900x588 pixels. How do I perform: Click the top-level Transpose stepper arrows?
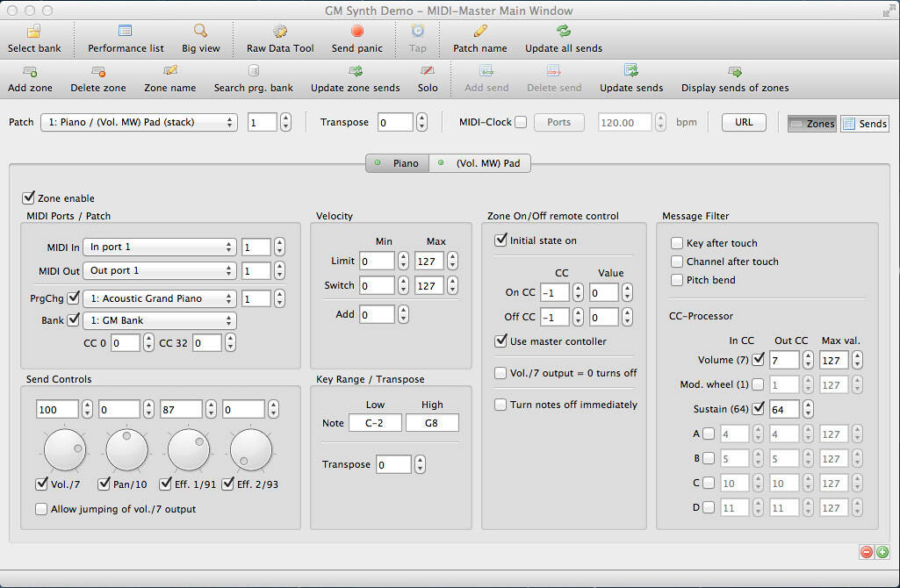421,122
